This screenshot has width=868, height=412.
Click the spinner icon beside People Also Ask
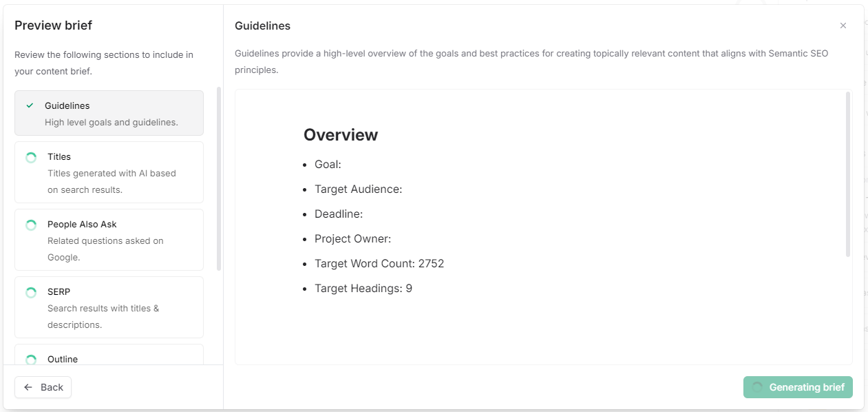pyautogui.click(x=31, y=225)
